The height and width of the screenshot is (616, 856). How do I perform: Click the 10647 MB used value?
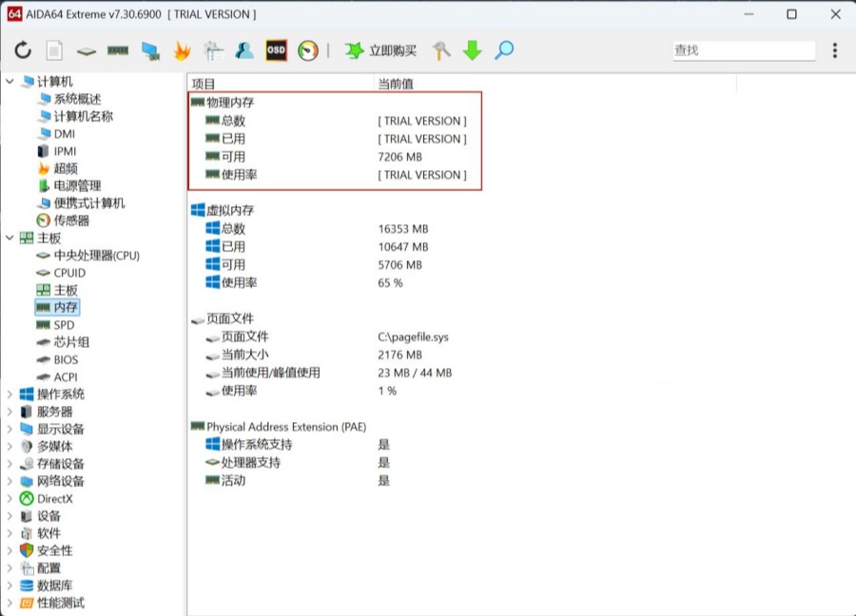tap(403, 246)
